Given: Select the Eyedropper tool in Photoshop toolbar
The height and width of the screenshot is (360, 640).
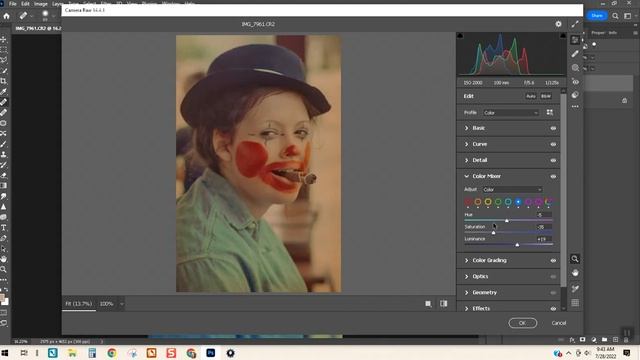Looking at the screenshot, I should pos(3,91).
